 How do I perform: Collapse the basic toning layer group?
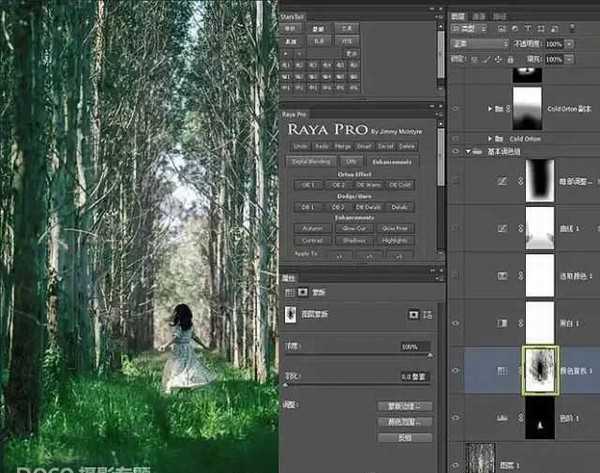click(x=469, y=153)
